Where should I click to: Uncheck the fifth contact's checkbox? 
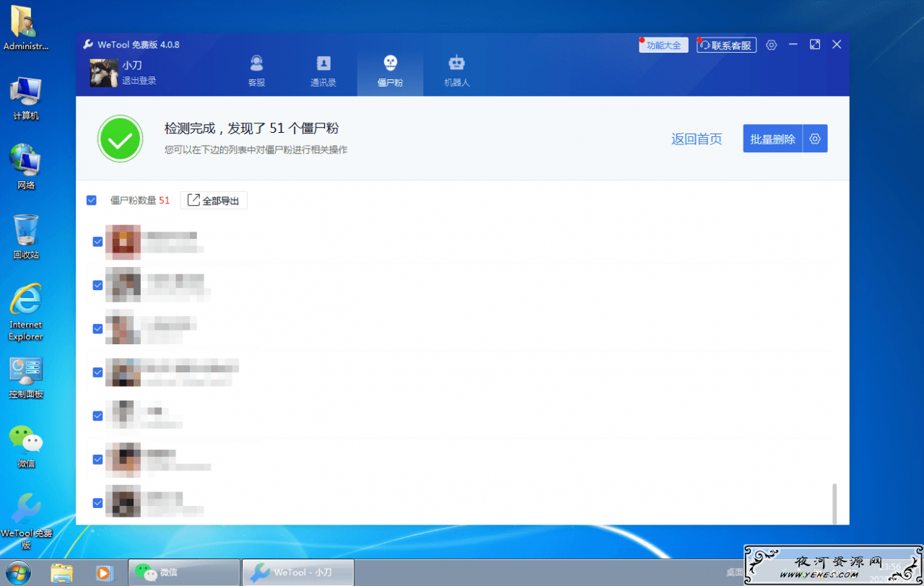97,416
